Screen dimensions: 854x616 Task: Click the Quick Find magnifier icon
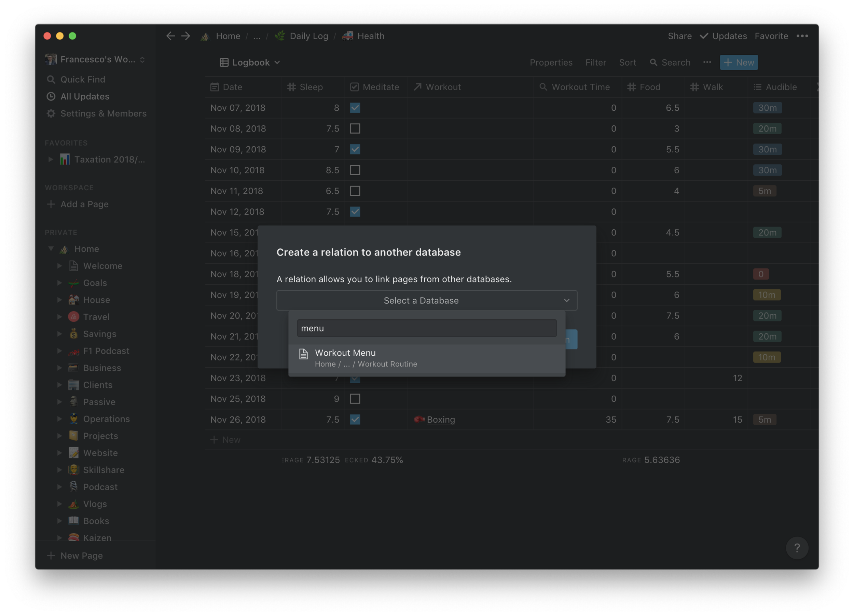(x=51, y=80)
